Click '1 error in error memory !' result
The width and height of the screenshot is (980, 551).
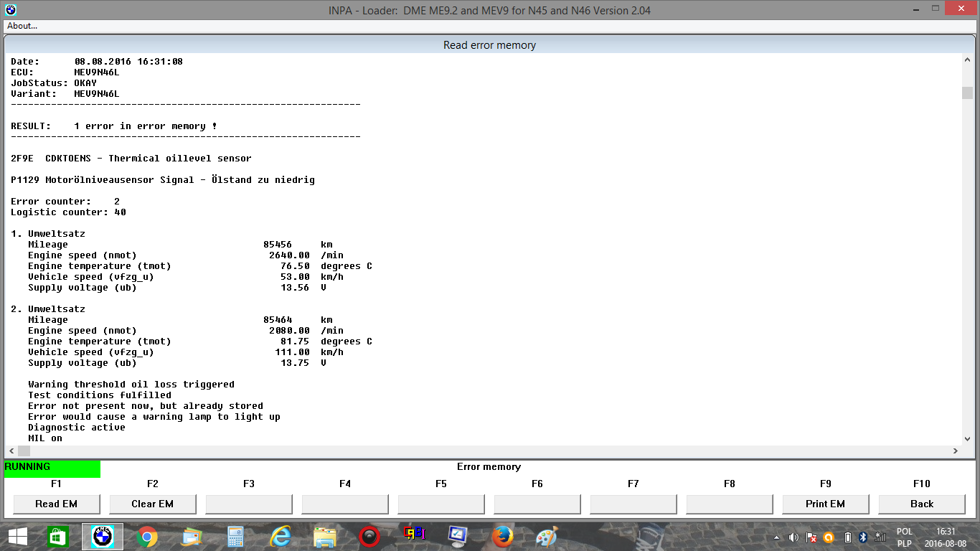(x=146, y=126)
